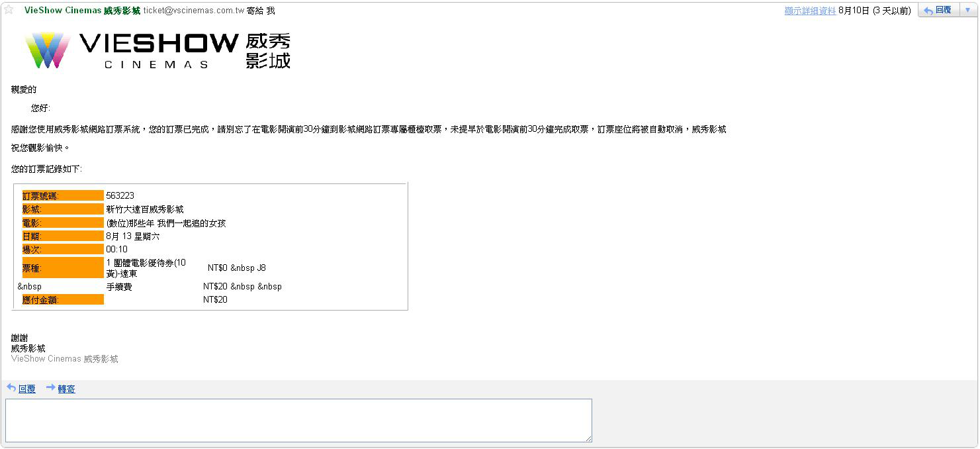This screenshot has width=980, height=449.
Task: Click the 場次 label cell
Action: point(63,250)
